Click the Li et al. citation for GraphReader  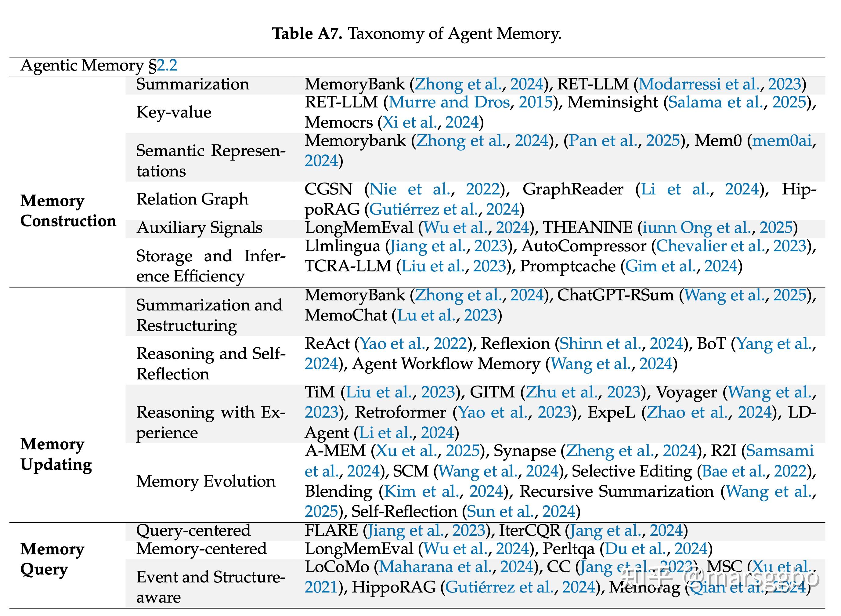(x=700, y=190)
